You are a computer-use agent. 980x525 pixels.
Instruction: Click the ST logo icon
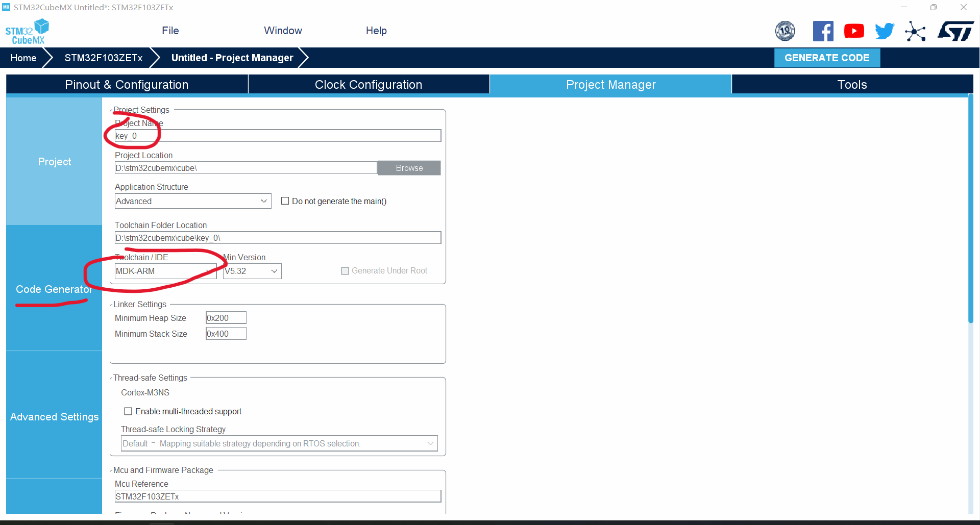click(955, 31)
